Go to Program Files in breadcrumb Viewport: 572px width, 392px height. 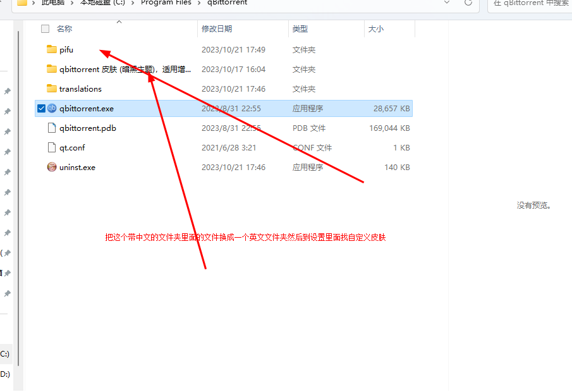[166, 3]
